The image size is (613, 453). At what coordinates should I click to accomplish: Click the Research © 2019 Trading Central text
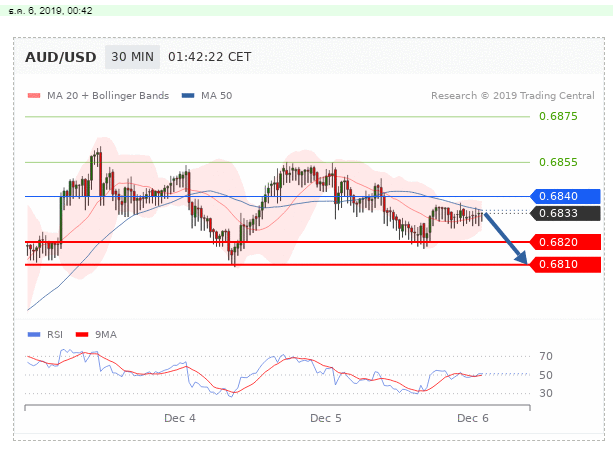pyautogui.click(x=513, y=96)
